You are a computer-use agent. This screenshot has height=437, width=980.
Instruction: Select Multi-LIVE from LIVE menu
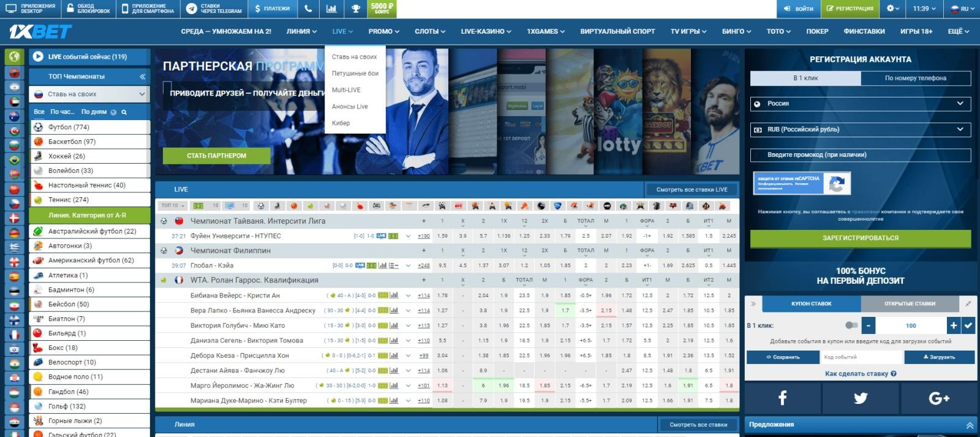click(x=346, y=89)
